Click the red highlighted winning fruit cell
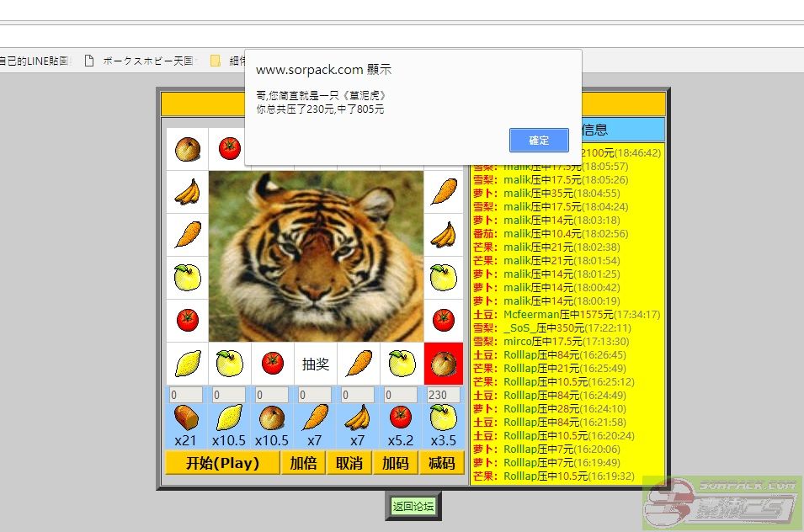The height and width of the screenshot is (532, 804). tap(443, 364)
